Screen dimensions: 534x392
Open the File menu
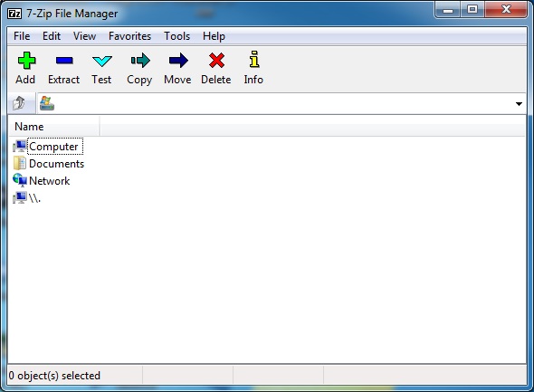tap(22, 36)
